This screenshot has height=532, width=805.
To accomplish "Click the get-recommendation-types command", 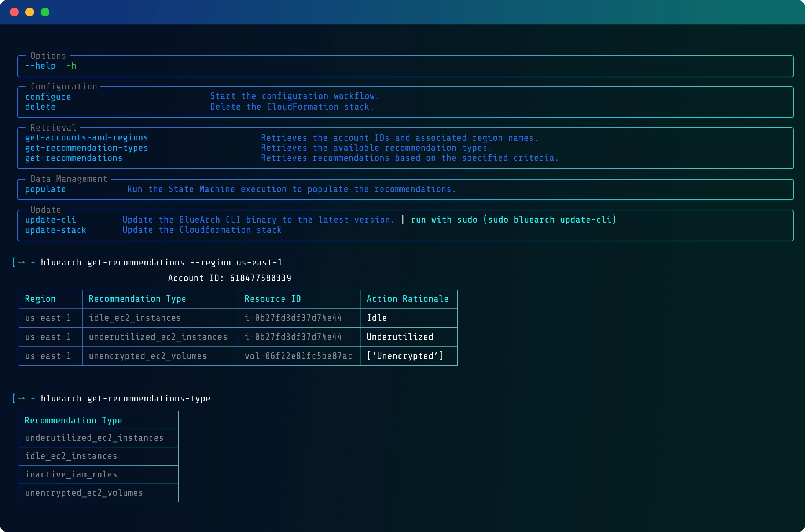I will (87, 148).
